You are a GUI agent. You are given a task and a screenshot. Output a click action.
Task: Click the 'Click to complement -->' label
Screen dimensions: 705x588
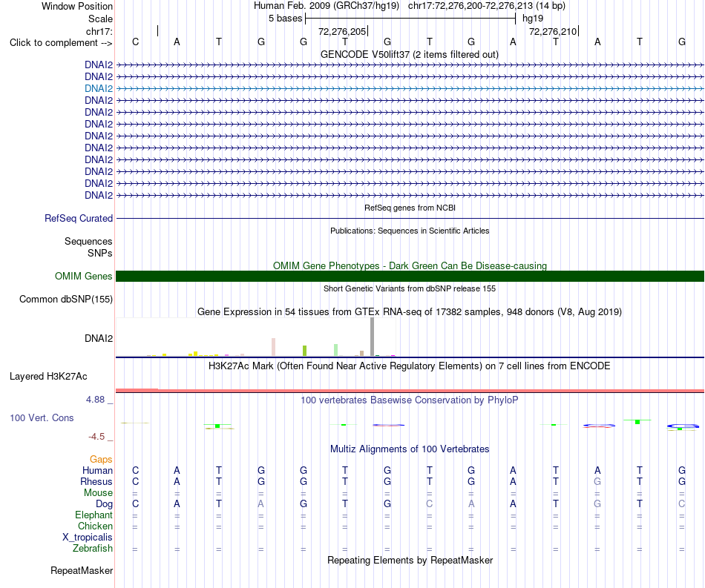pos(61,43)
